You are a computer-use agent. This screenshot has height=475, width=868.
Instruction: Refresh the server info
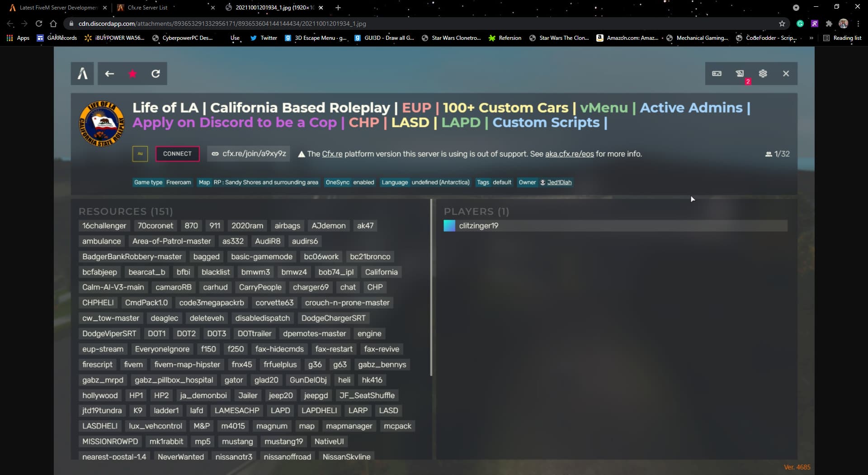[156, 73]
